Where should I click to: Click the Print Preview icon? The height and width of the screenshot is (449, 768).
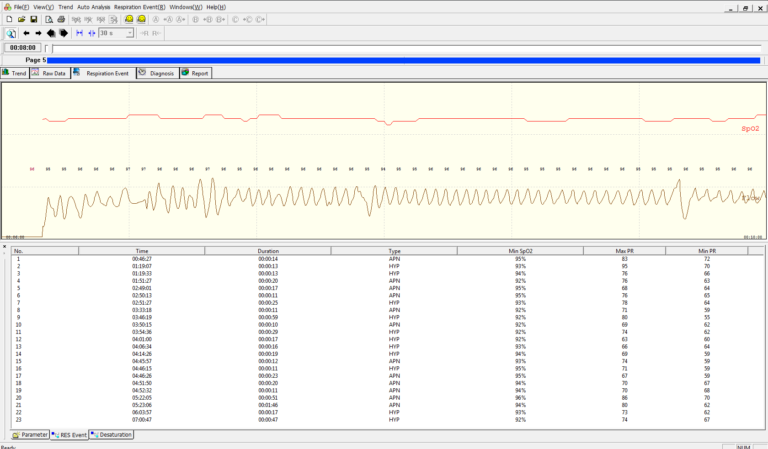[x=49, y=19]
